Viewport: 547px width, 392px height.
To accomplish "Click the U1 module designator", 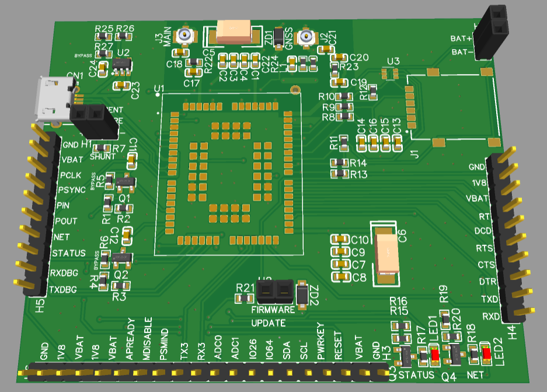I will point(159,89).
